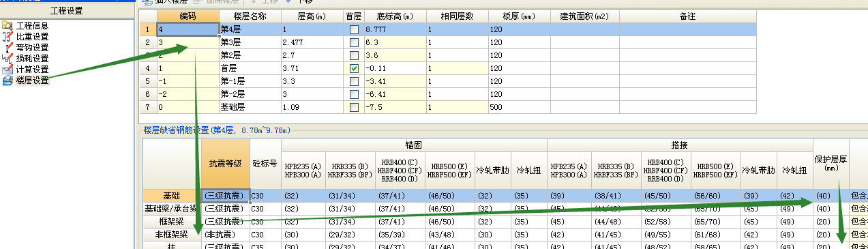Toggle 首层 checkbox for 第3层
The width and height of the screenshot is (868, 249).
(x=353, y=42)
